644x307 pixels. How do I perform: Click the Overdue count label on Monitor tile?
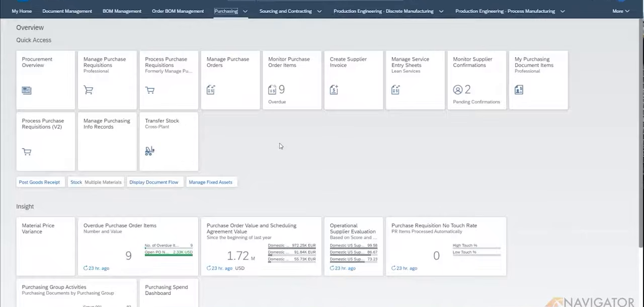click(x=277, y=102)
